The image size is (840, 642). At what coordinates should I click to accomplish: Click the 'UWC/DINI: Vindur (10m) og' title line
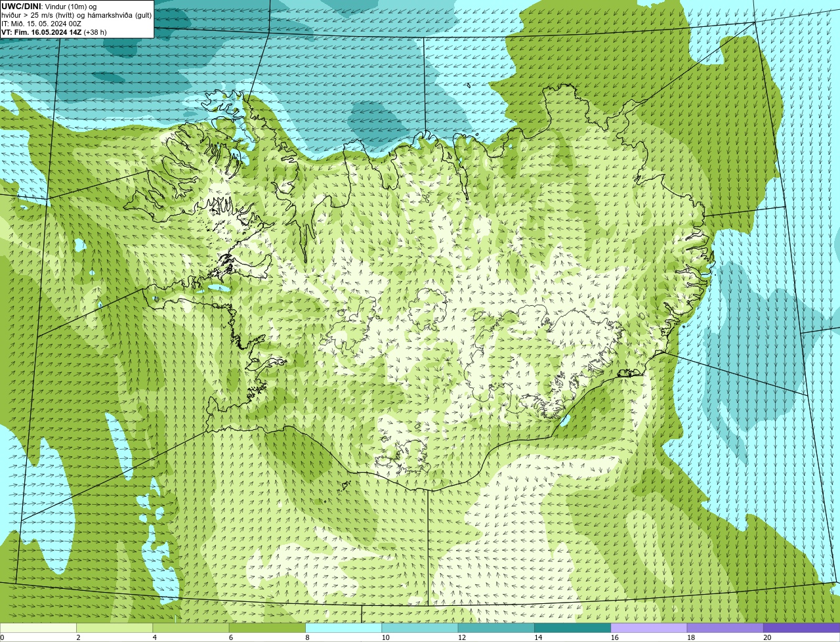[49, 6]
